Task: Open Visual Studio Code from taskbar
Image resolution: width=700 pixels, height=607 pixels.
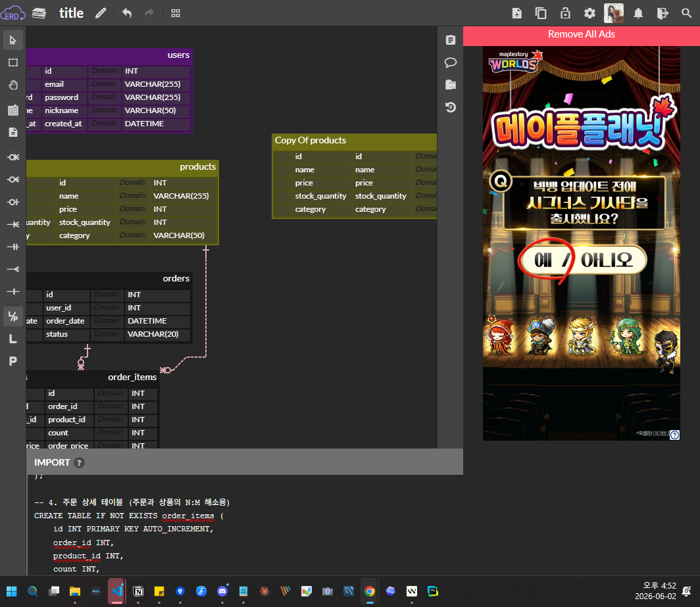Action: tap(117, 591)
